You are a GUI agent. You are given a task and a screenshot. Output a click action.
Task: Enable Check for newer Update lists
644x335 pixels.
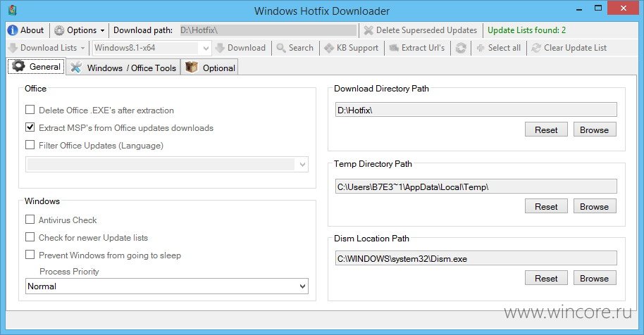tap(30, 237)
